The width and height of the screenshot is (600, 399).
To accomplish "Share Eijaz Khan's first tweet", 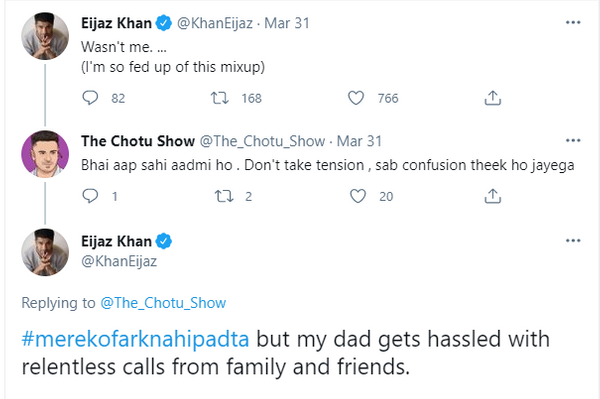I will [492, 98].
